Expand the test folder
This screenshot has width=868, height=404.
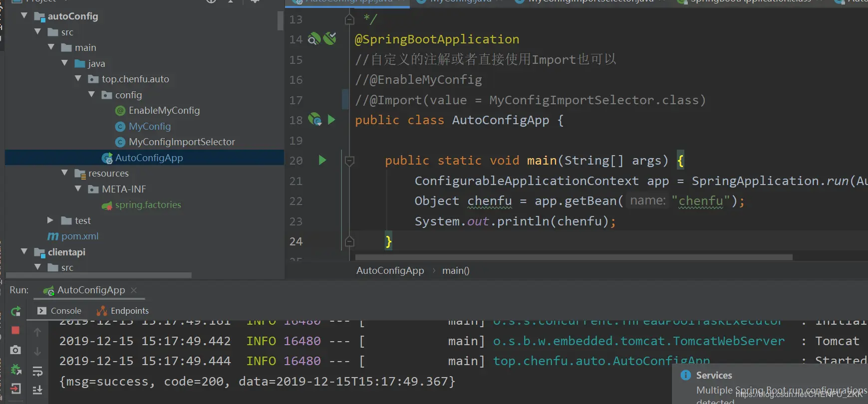[50, 220]
